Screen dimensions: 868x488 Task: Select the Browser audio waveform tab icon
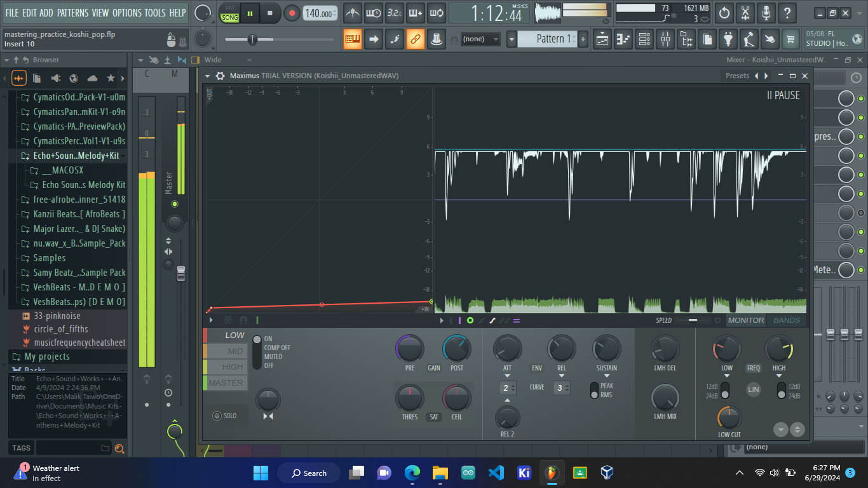(x=19, y=78)
